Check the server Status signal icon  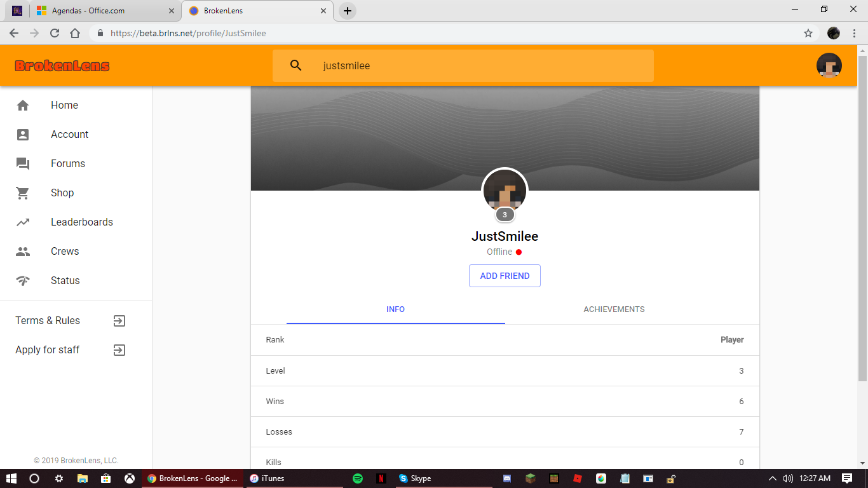[23, 281]
